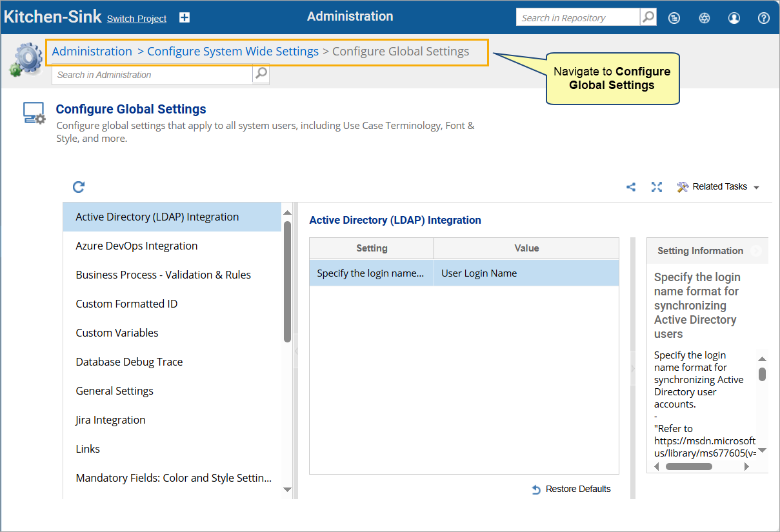The height and width of the screenshot is (532, 780).
Task: Click horizontal scrollbar in Setting Information panel
Action: (x=688, y=466)
